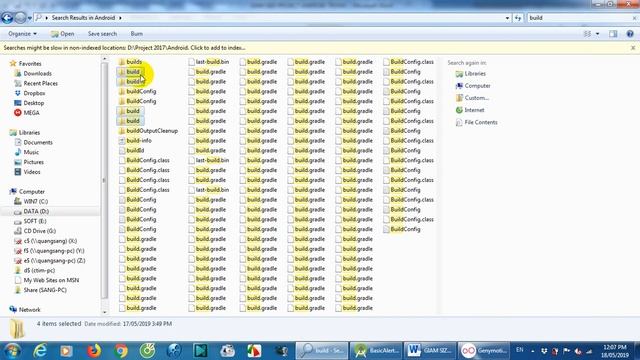The image size is (640, 360).
Task: Switch to the build search Explorer taskbar window
Action: 322,351
